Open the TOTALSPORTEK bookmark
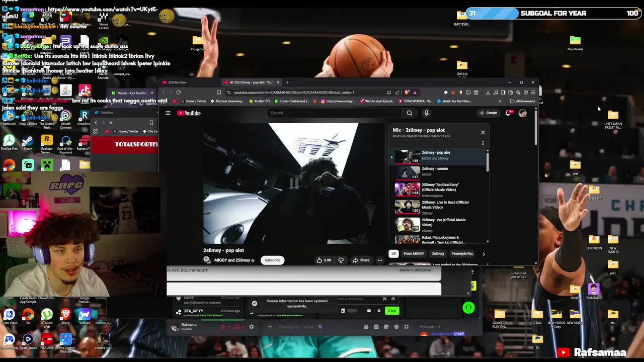The width and height of the screenshot is (644, 362). click(x=416, y=101)
